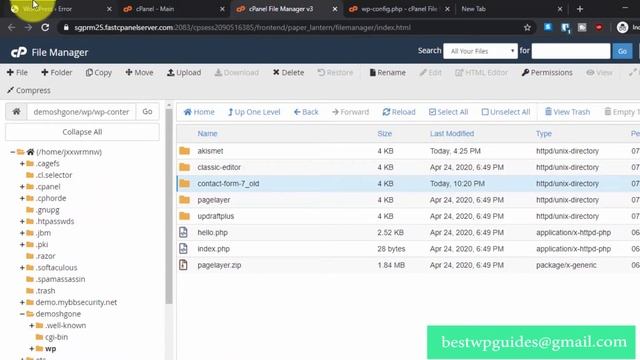Expand the wp tree folder
This screenshot has height=360, width=640.
[x=31, y=349]
